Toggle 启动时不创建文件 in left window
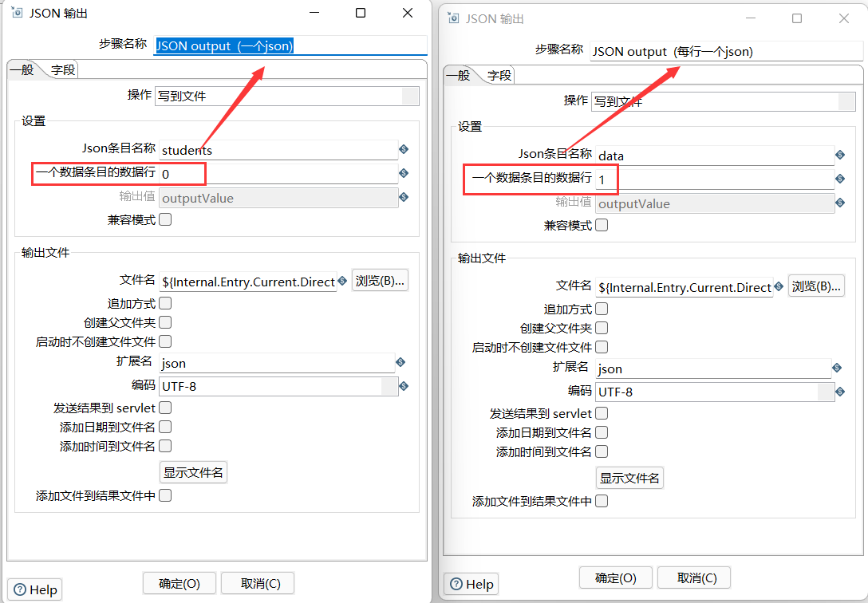868x603 pixels. pos(165,341)
